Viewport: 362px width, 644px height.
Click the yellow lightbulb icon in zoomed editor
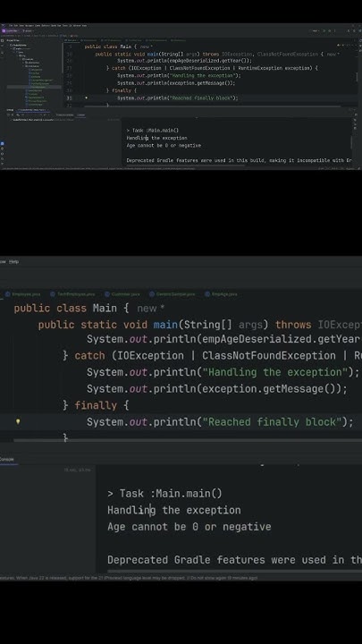click(x=18, y=421)
